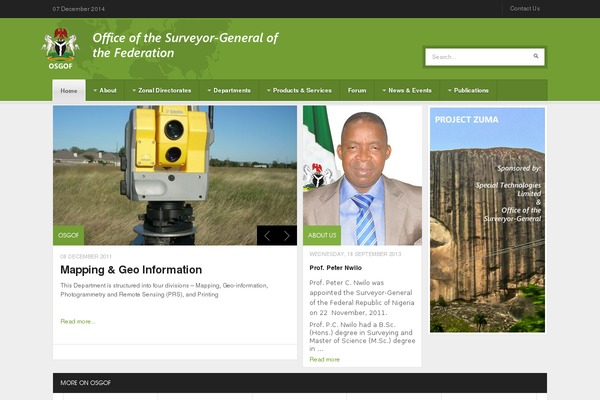Open the Forum menu item

(357, 91)
